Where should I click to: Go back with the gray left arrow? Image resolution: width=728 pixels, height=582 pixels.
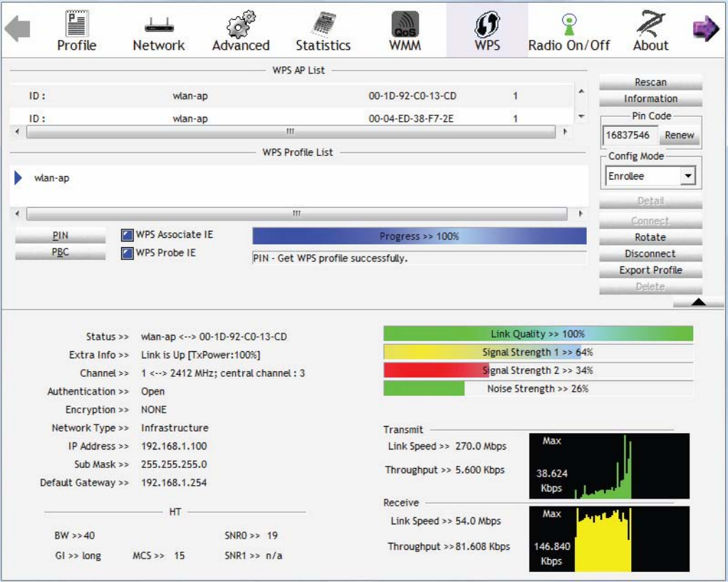pyautogui.click(x=17, y=28)
